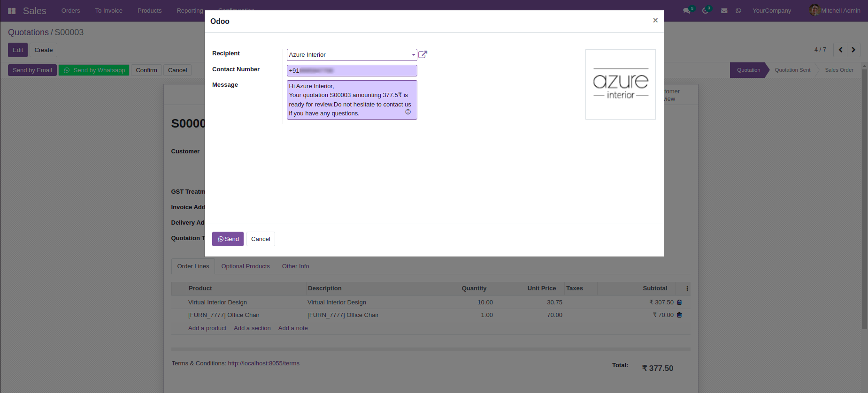Open the Orders menu
This screenshot has height=393, width=868.
click(71, 11)
